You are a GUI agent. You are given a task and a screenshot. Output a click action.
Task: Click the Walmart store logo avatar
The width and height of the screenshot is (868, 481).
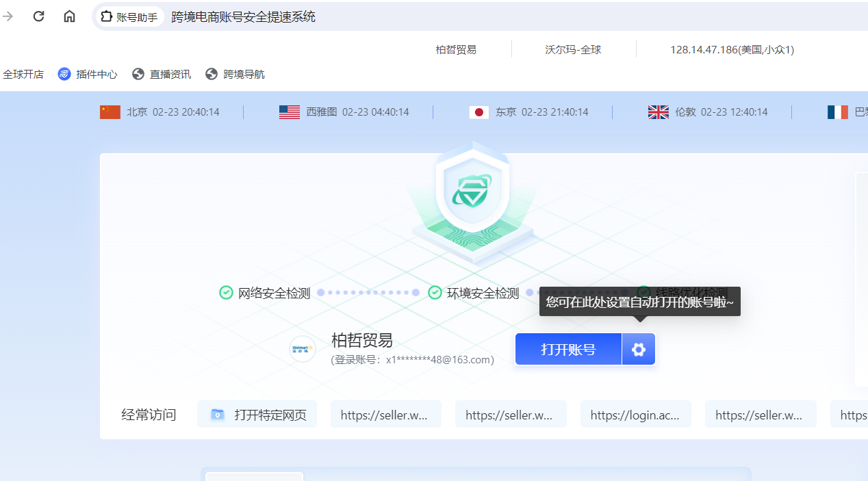302,349
